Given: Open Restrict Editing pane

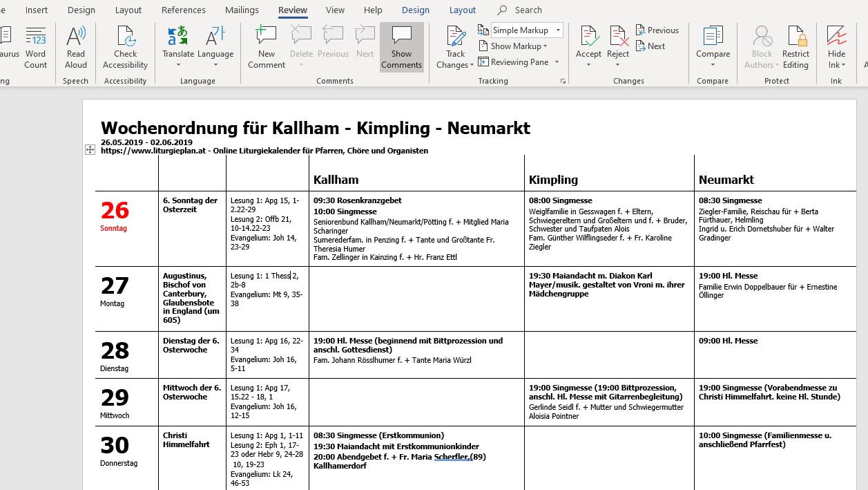Looking at the screenshot, I should point(795,47).
